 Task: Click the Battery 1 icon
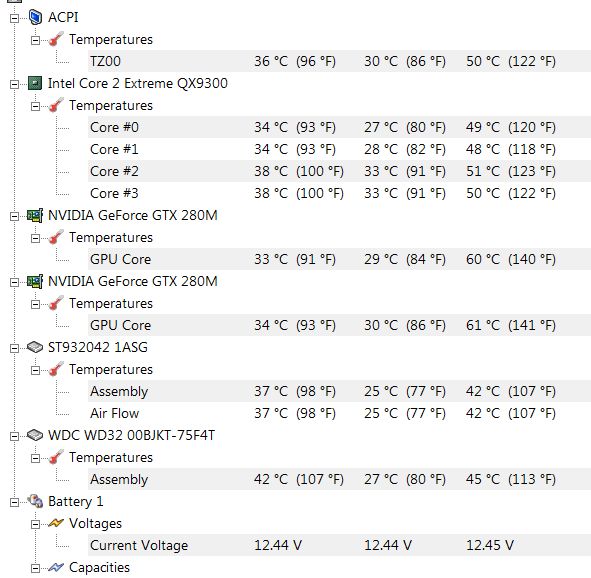tap(35, 502)
